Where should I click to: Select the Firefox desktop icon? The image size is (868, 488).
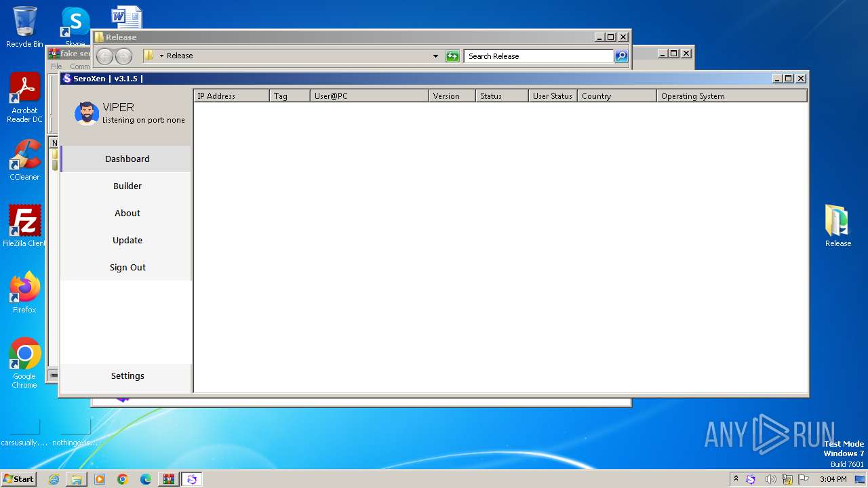pos(24,292)
